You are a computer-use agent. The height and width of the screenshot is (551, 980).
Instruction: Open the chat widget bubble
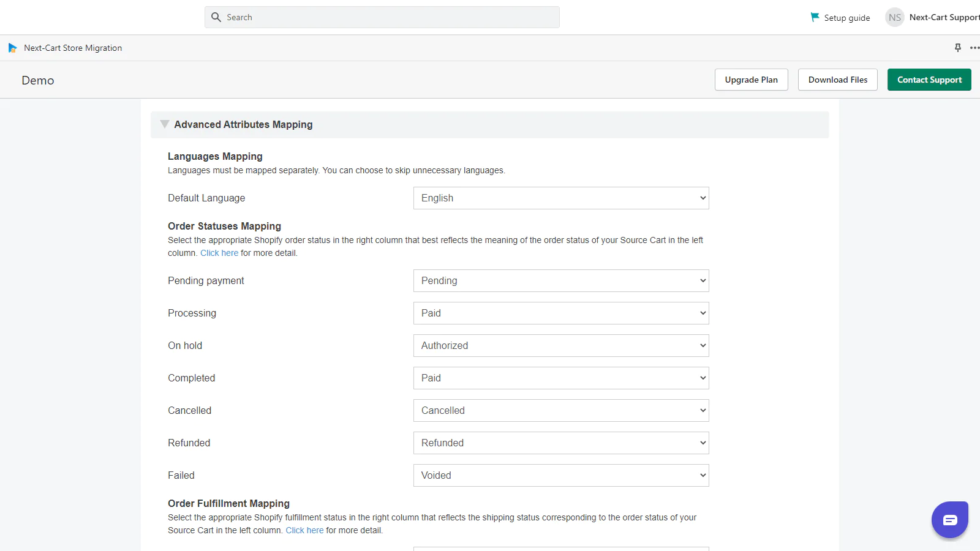(x=949, y=520)
